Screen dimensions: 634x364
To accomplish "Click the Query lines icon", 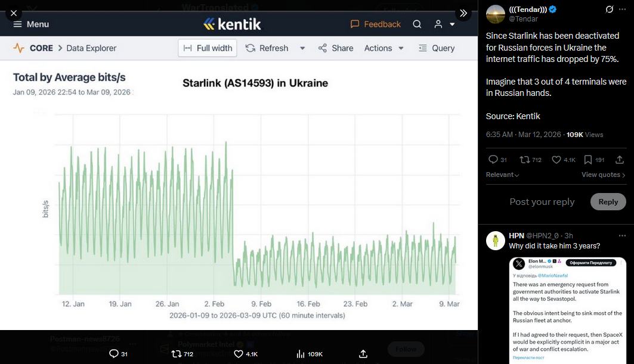I will point(422,48).
